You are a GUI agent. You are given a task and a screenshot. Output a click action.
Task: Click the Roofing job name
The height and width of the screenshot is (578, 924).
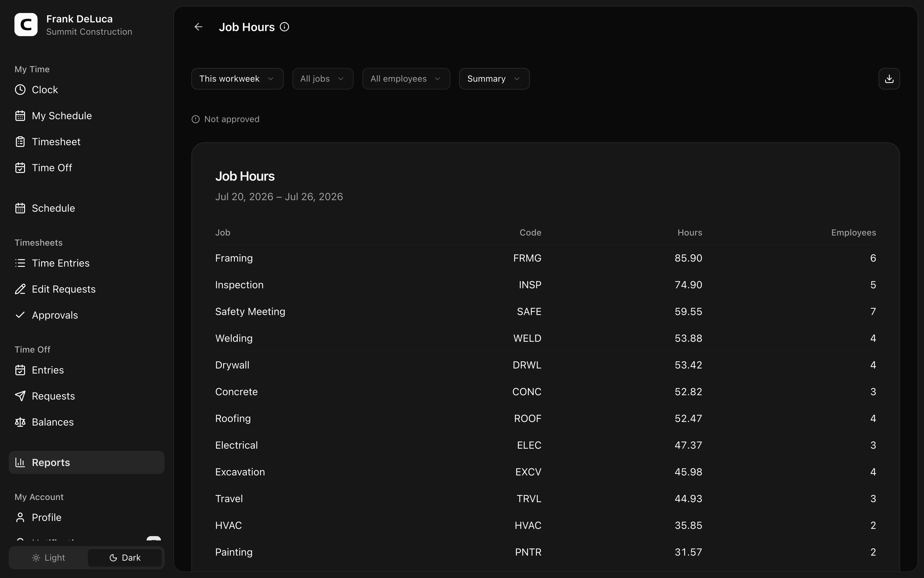pos(233,419)
